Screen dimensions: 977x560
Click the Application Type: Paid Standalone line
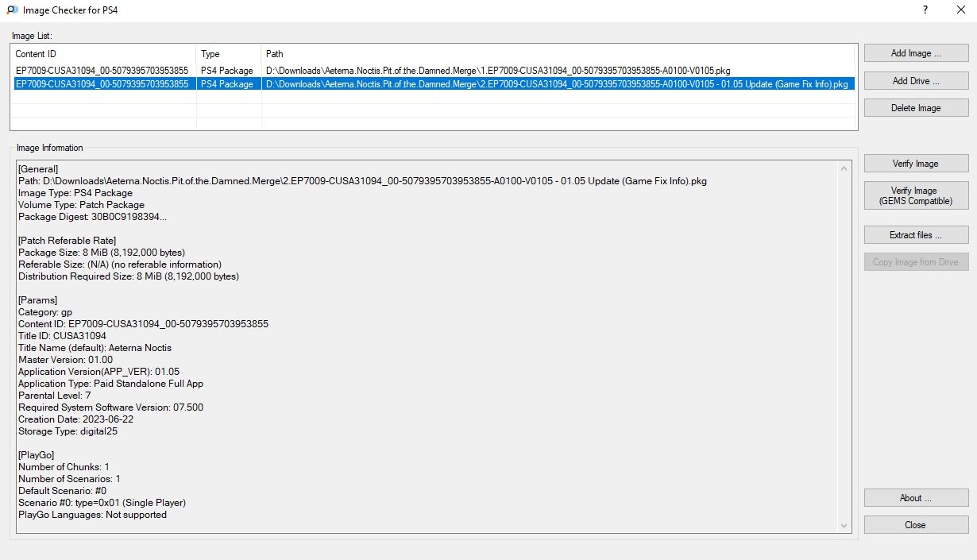pos(111,384)
